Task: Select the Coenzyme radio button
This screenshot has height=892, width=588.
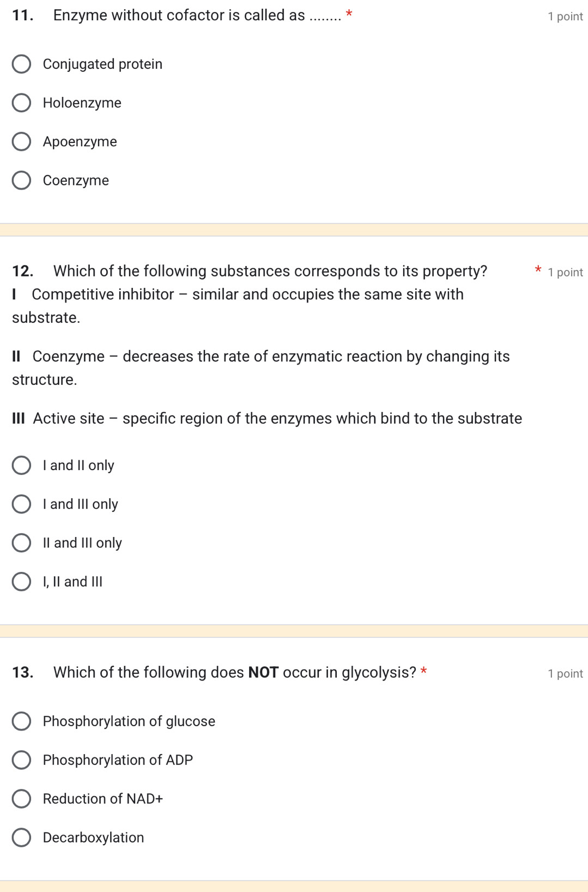Action: tap(22, 180)
